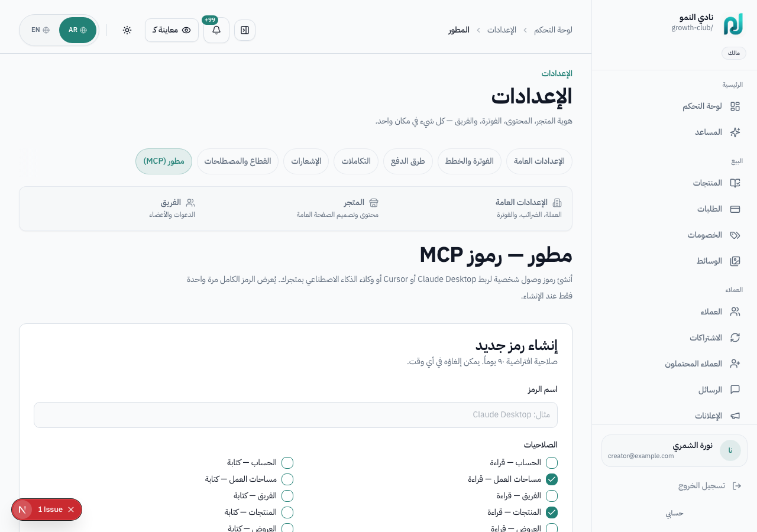The image size is (757, 532).
Task: Open المنتجات in sidebar menu
Action: [674, 183]
